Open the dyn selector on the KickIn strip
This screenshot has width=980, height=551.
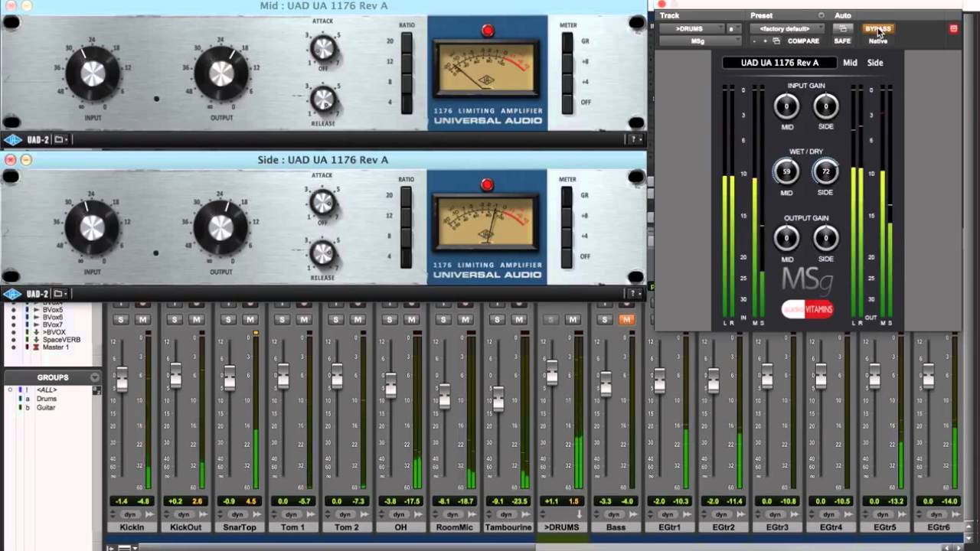[x=131, y=515]
